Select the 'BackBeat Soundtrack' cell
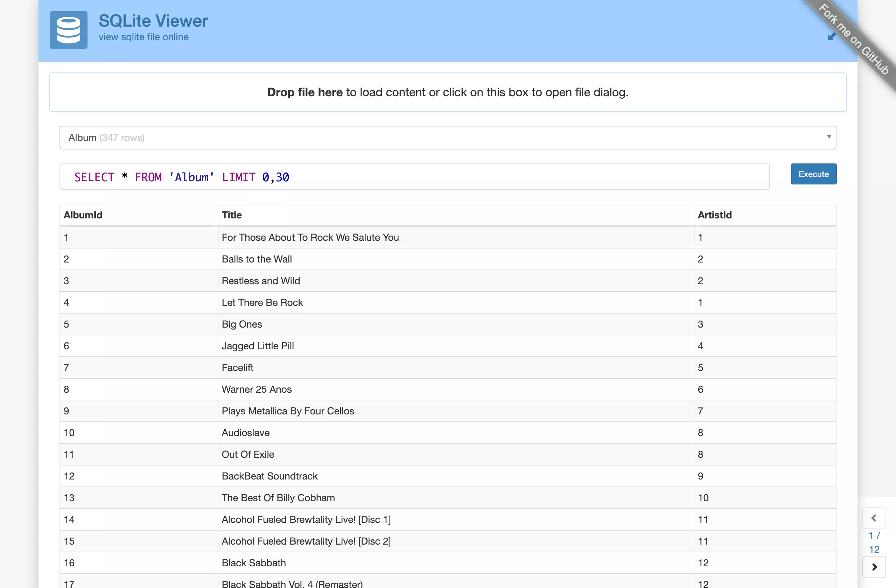Image resolution: width=896 pixels, height=588 pixels. coord(456,476)
